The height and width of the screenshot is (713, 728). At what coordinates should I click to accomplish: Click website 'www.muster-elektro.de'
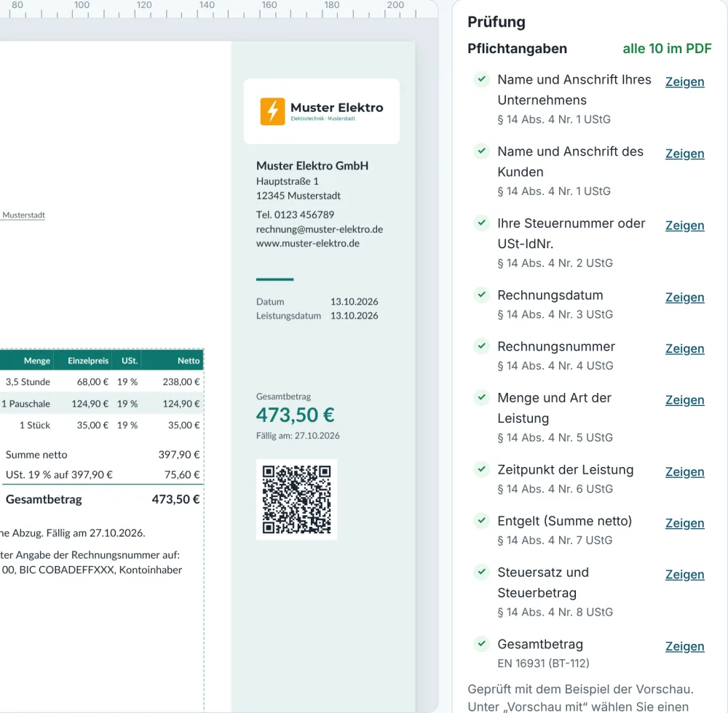[x=308, y=243]
